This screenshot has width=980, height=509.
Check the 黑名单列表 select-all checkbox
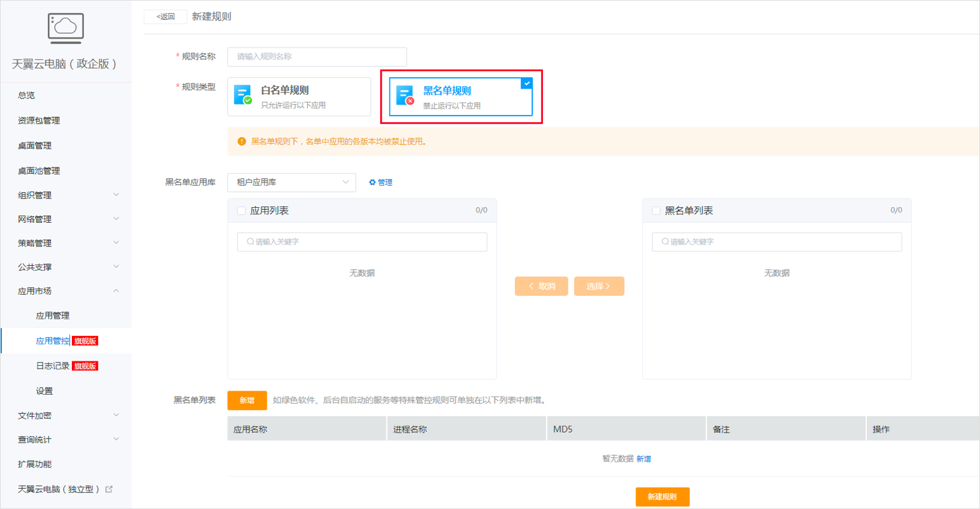tap(655, 210)
